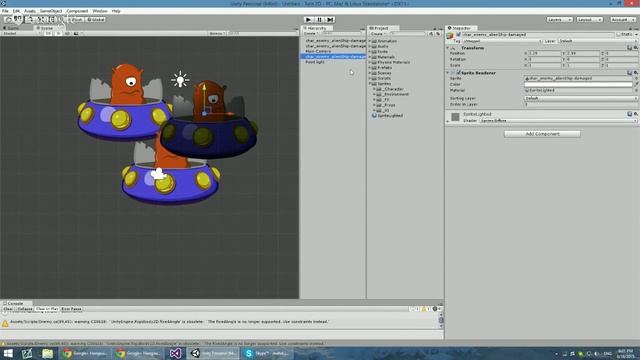Open the Sorting Layer dropdown

tap(580, 98)
